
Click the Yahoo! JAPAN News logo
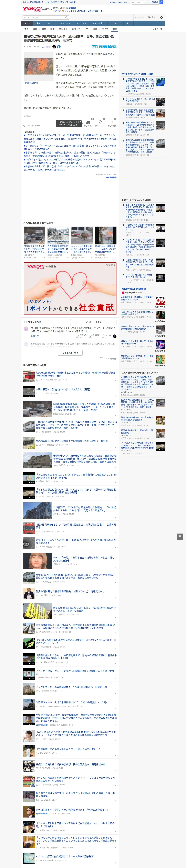point(37,9)
